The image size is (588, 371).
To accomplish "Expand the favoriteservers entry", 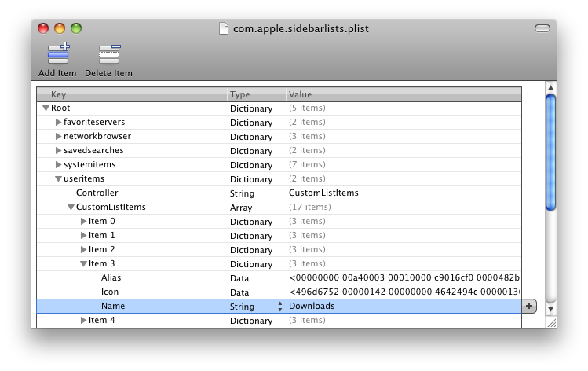I will (x=58, y=122).
